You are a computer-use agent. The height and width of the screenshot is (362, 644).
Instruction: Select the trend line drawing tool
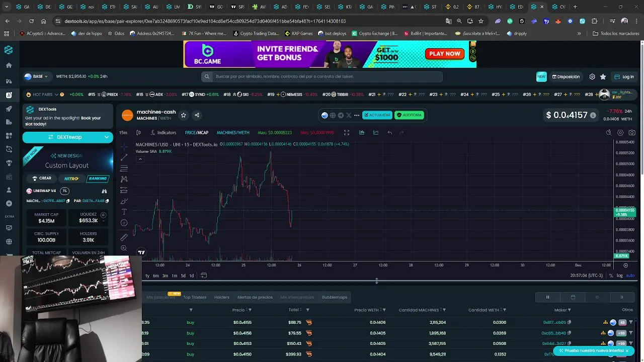(x=124, y=157)
